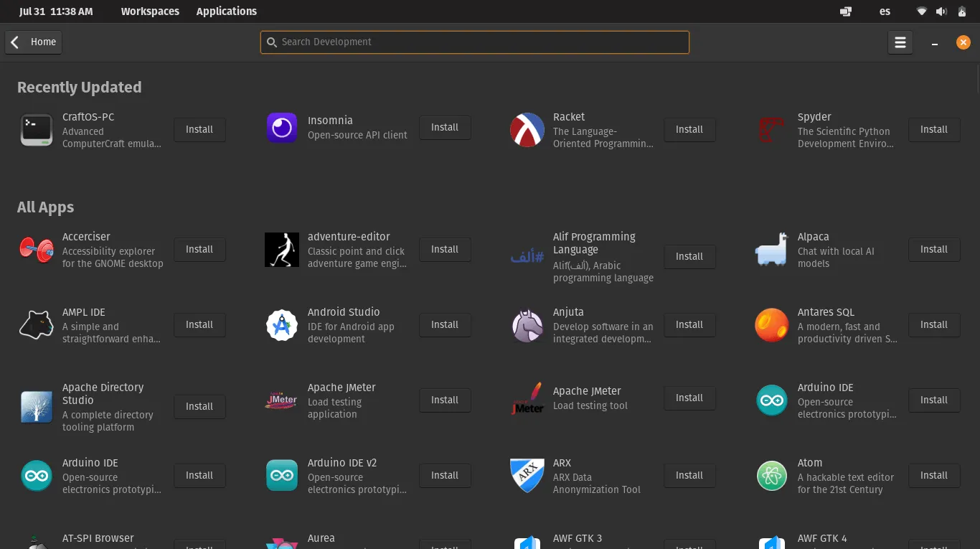Go back to Home
This screenshot has height=549, width=980.
click(x=34, y=42)
